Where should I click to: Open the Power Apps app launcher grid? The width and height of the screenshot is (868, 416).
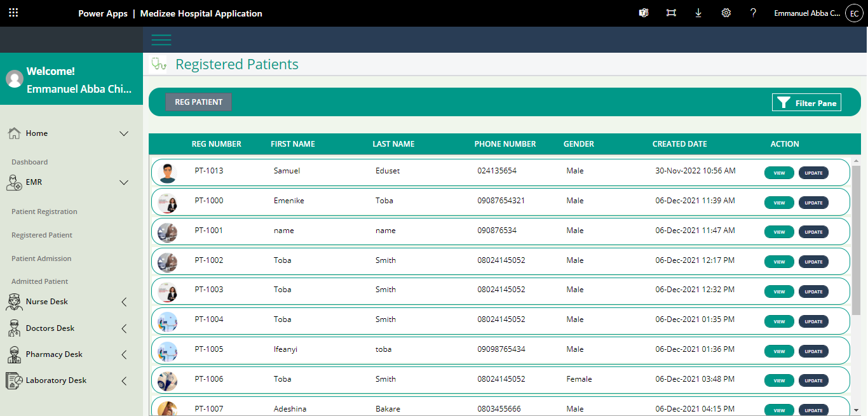[x=13, y=13]
